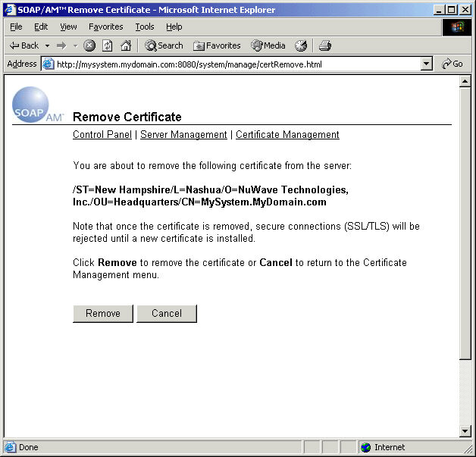Click the Refresh page icon

click(x=108, y=45)
